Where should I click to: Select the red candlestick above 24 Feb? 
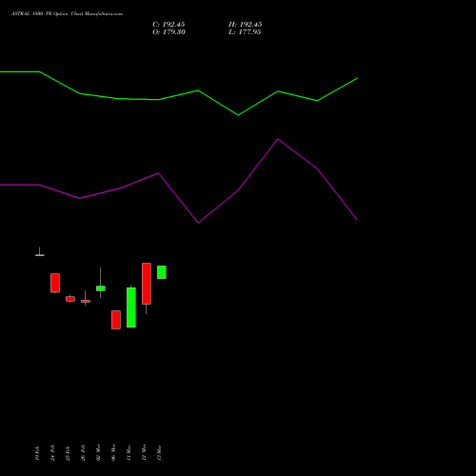point(55,283)
